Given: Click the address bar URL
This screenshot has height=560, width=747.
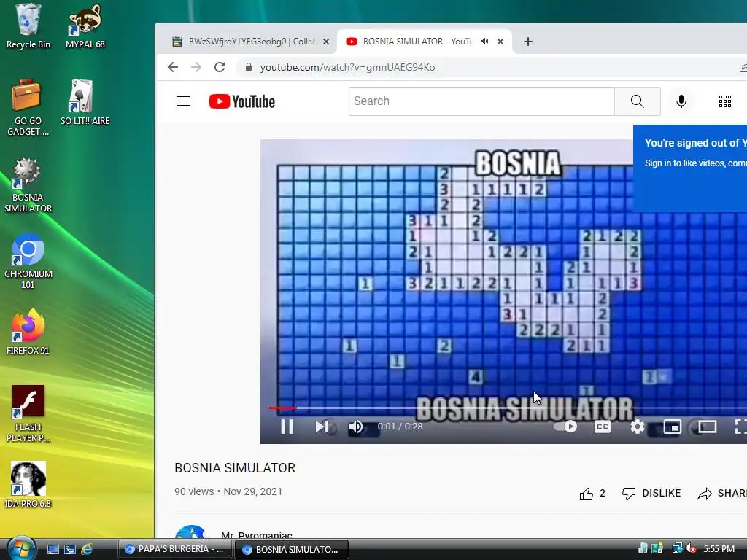Looking at the screenshot, I should tap(347, 68).
